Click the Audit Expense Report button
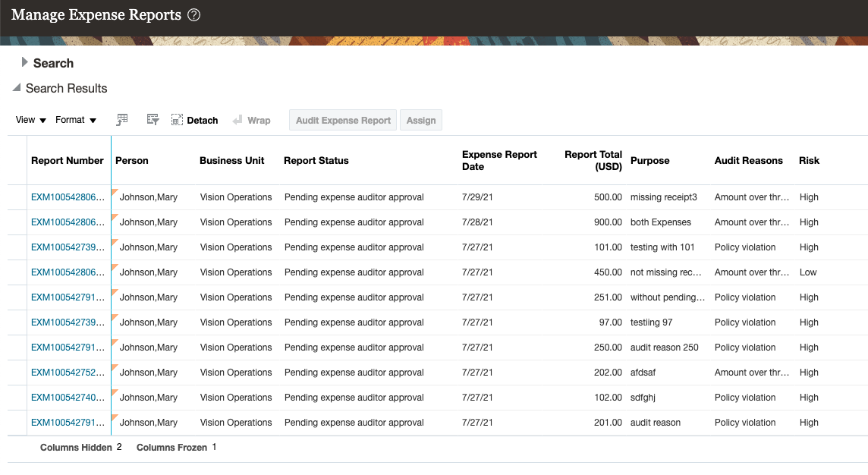Viewport: 868px width, 475px height. tap(343, 120)
